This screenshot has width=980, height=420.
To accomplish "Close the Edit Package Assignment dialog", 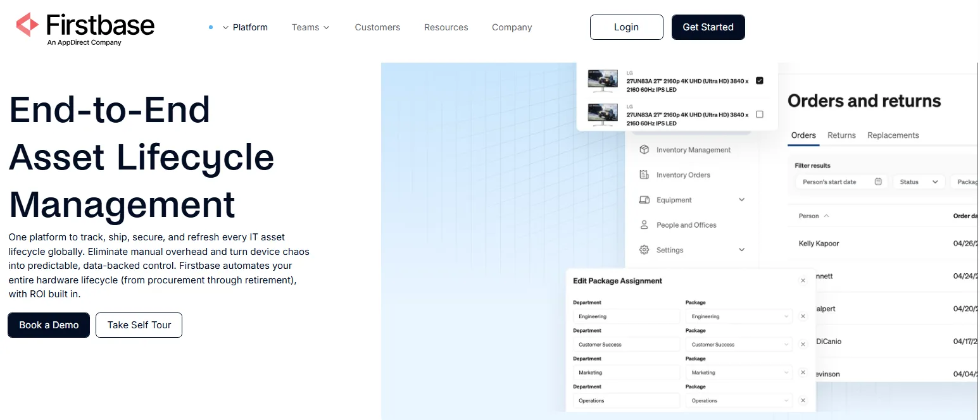I will [x=803, y=281].
